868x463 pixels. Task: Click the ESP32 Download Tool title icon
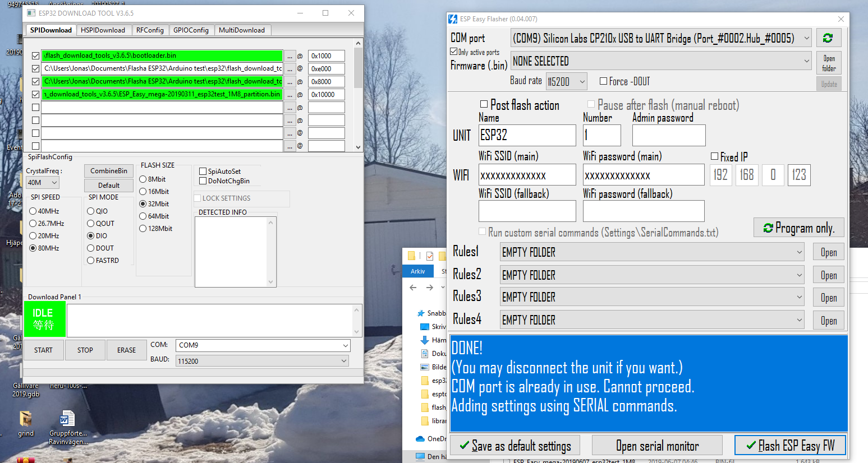31,13
